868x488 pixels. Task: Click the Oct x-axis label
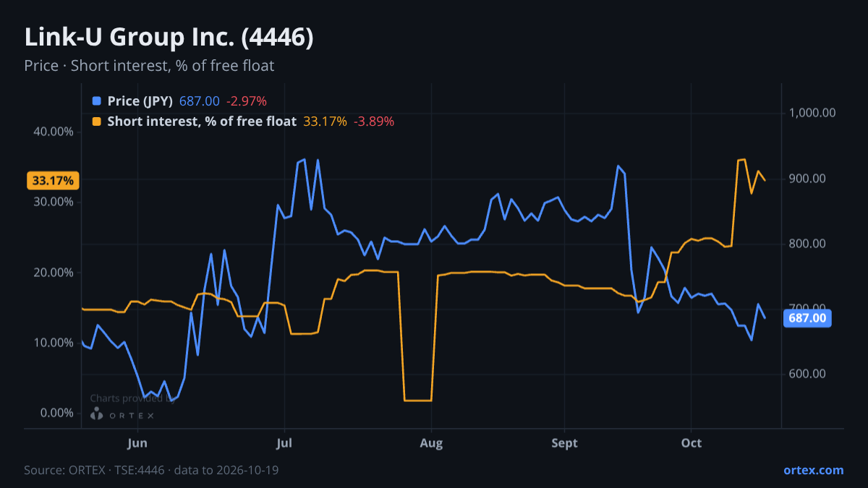point(692,443)
